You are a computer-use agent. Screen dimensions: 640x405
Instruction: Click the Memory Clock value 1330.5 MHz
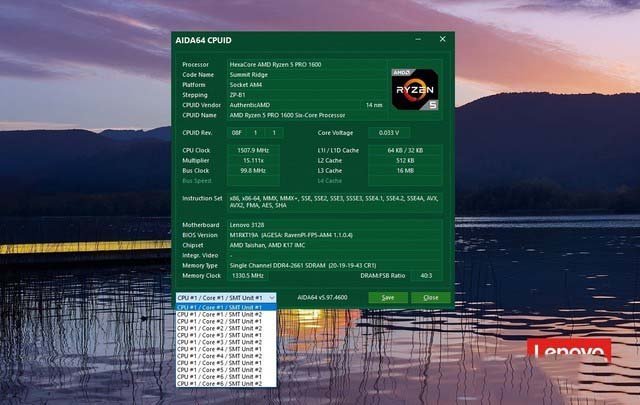[x=248, y=276]
